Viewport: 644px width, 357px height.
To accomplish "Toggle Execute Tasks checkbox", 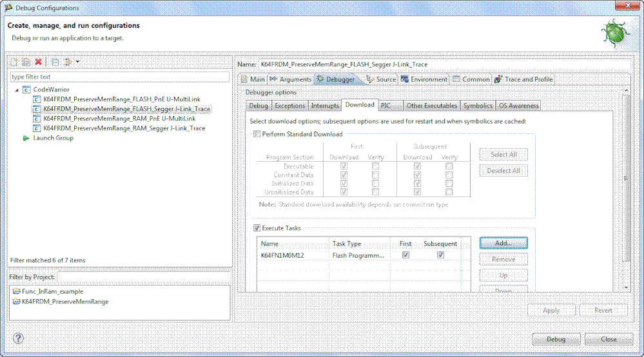I will [257, 228].
